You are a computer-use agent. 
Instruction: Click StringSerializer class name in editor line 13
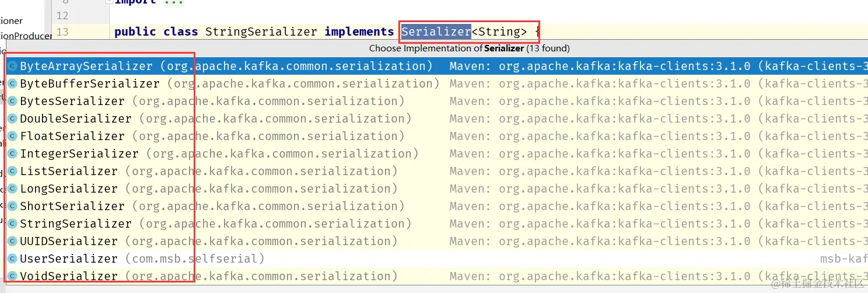pos(261,32)
